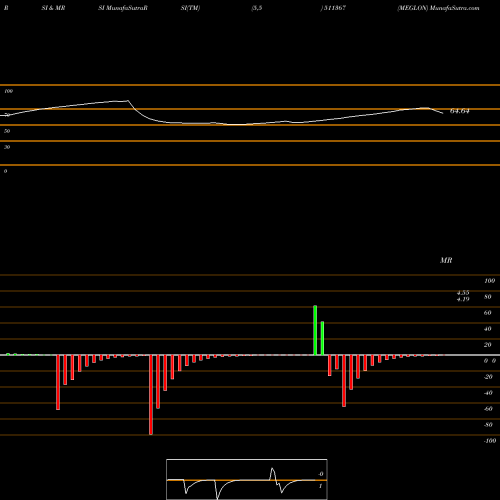This screenshot has width=500, height=500.
Task: Click the (MEGLON) MunafaSutra.com header text
Action: 438,8
